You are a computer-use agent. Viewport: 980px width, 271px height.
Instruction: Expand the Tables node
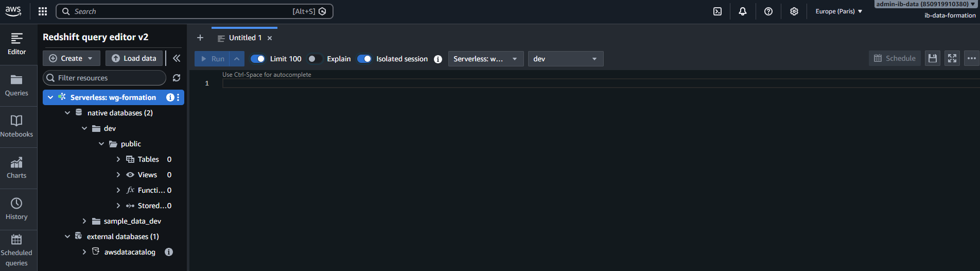118,159
